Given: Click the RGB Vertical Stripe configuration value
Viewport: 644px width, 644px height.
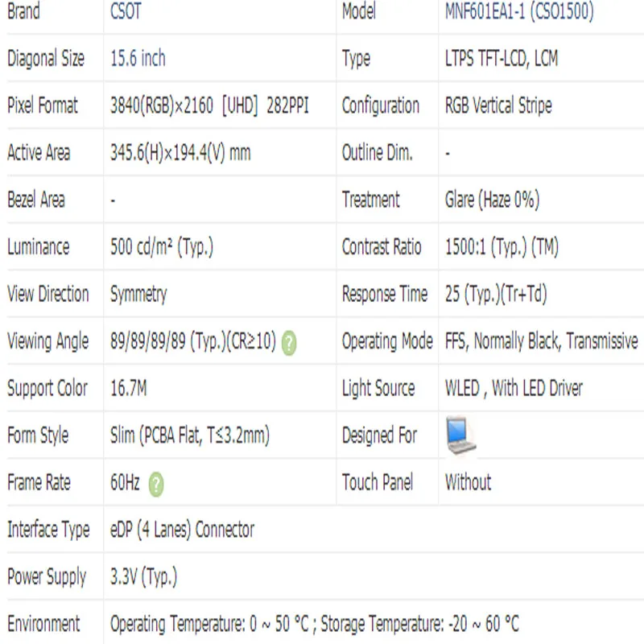Looking at the screenshot, I should (498, 105).
